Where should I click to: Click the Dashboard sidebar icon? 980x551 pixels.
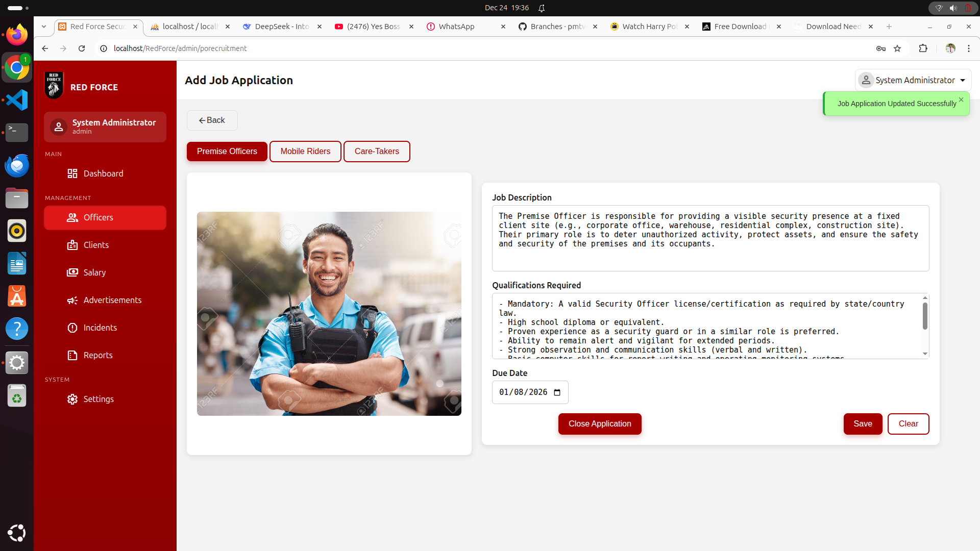(x=72, y=173)
